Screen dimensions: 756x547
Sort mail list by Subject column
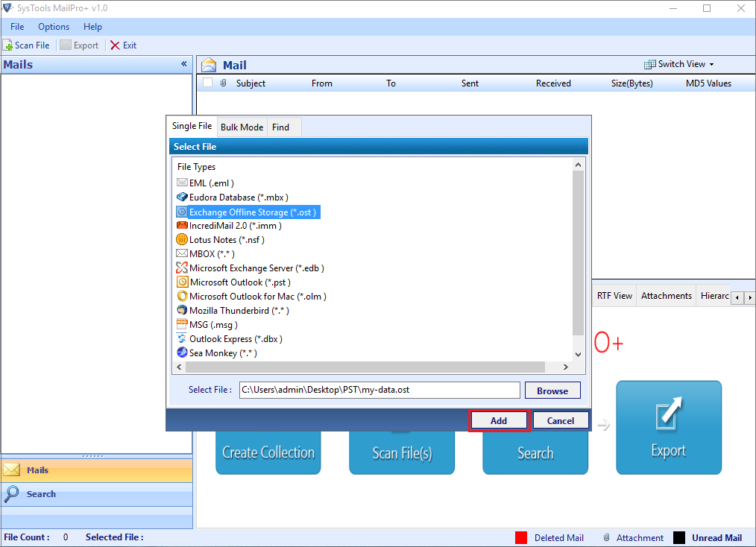click(x=251, y=83)
